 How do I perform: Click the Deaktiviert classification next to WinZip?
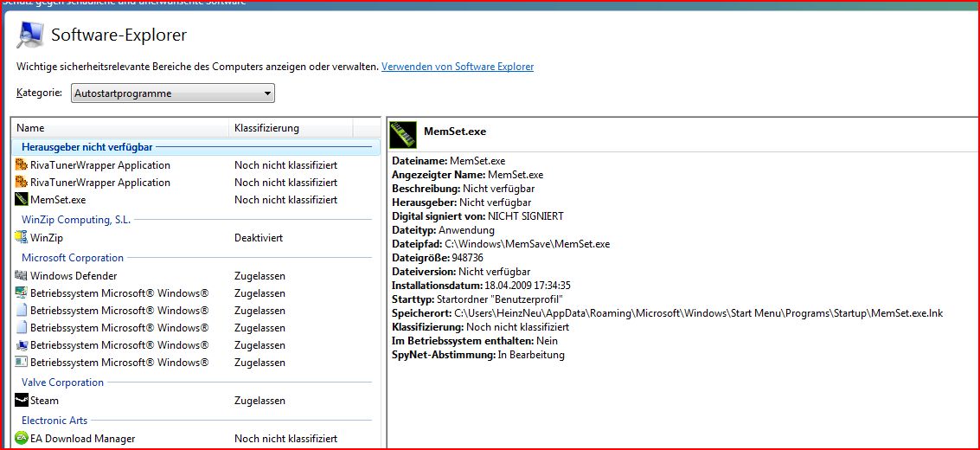pyautogui.click(x=259, y=238)
